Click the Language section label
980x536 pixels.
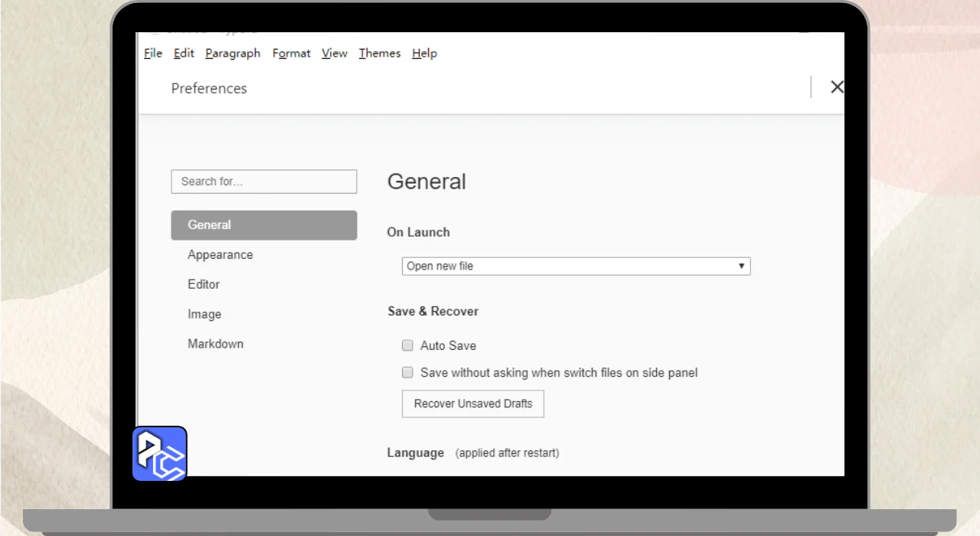pos(416,453)
